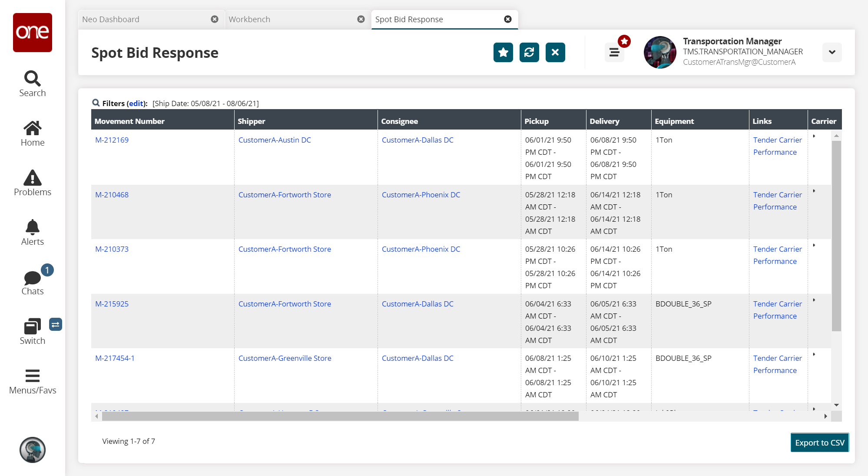
Task: Go to Home in sidebar
Action: point(32,133)
